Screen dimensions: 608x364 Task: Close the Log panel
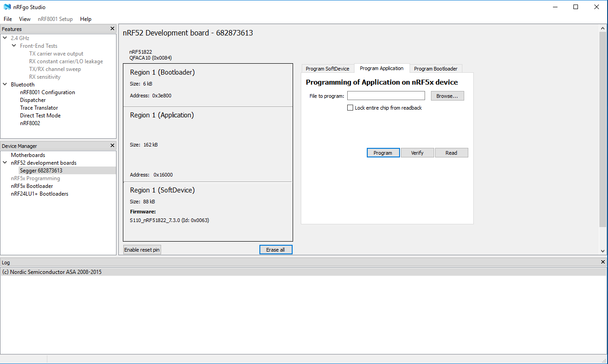(603, 262)
